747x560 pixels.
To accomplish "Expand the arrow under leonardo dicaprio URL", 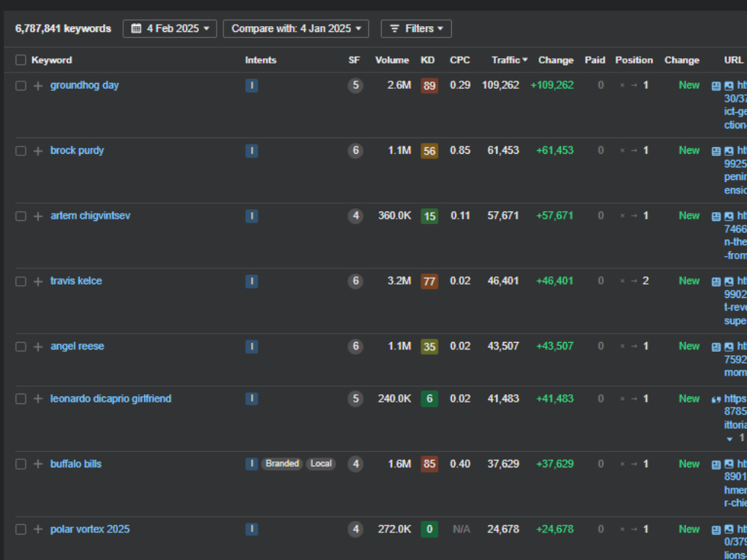I will point(729,439).
